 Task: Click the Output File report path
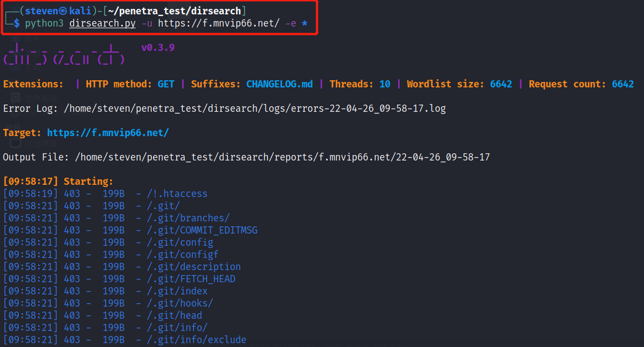pos(282,157)
